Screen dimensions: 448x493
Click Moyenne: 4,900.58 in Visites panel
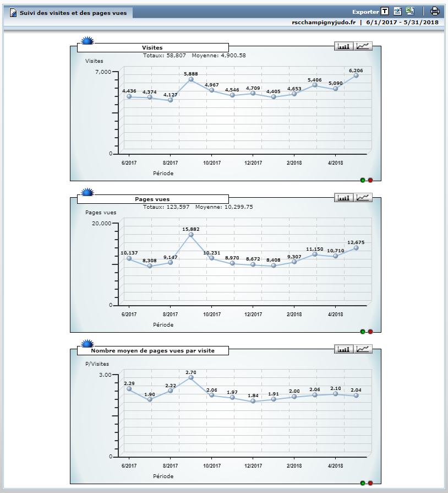[x=218, y=55]
